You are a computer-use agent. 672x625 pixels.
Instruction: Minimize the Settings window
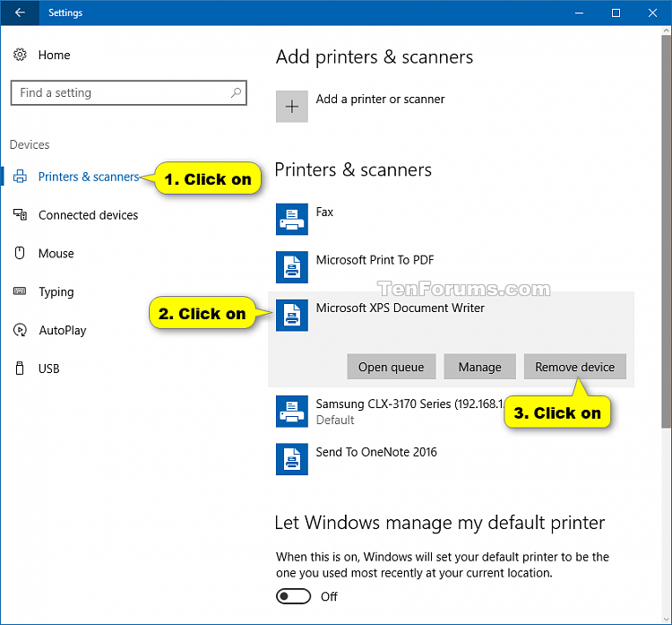pyautogui.click(x=579, y=13)
